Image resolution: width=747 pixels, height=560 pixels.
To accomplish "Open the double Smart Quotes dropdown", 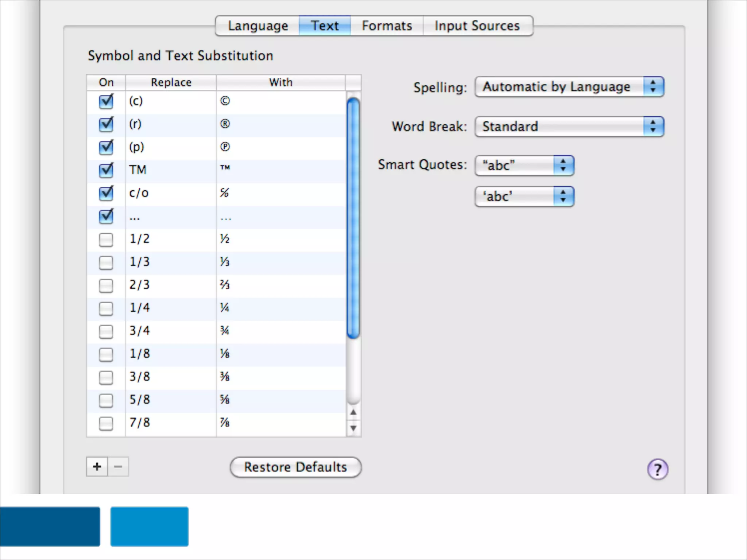I will click(525, 166).
